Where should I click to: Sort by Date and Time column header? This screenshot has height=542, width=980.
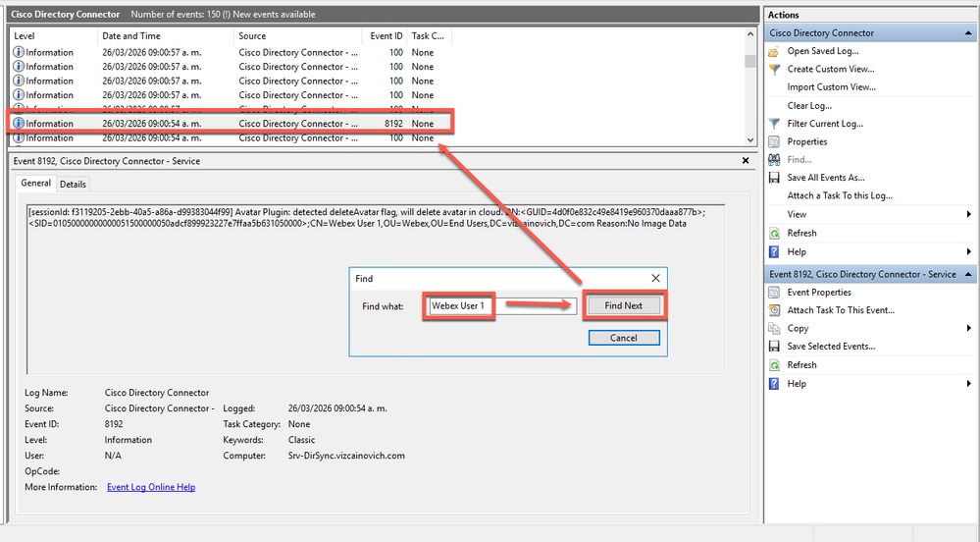click(166, 36)
